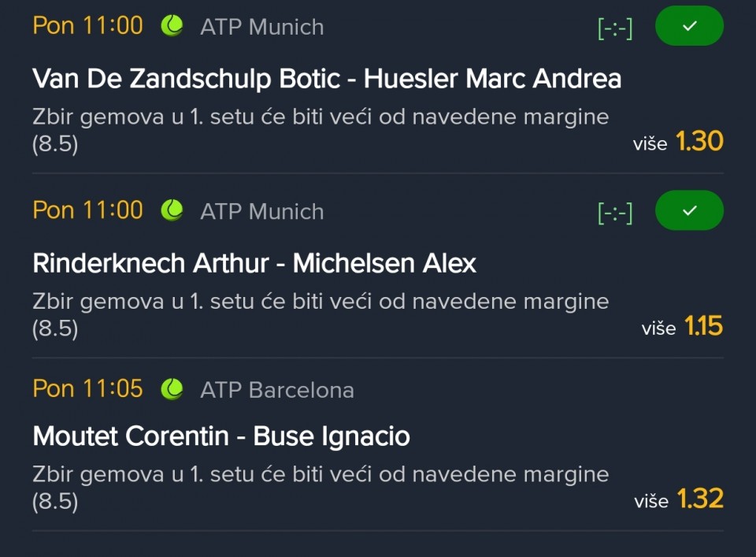Screen dimensions: 756x557
Task: Click bet description under Van De Zandschulp match
Action: pyautogui.click(x=321, y=130)
